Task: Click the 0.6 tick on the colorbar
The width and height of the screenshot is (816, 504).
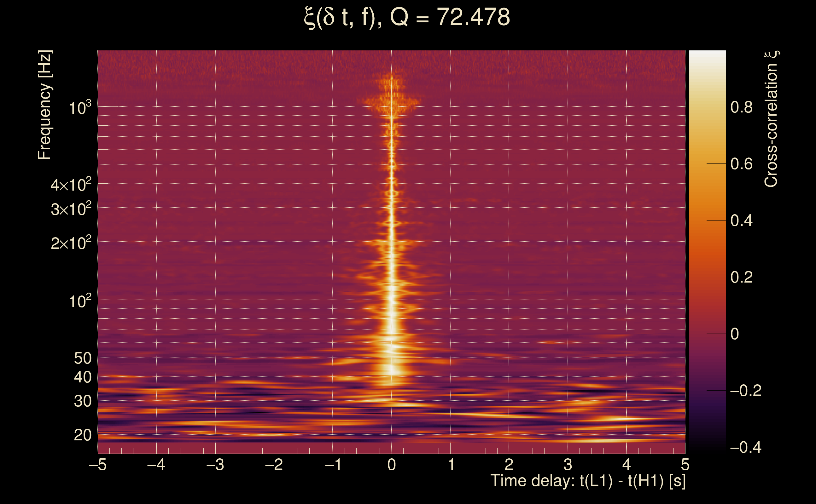Action: (741, 164)
